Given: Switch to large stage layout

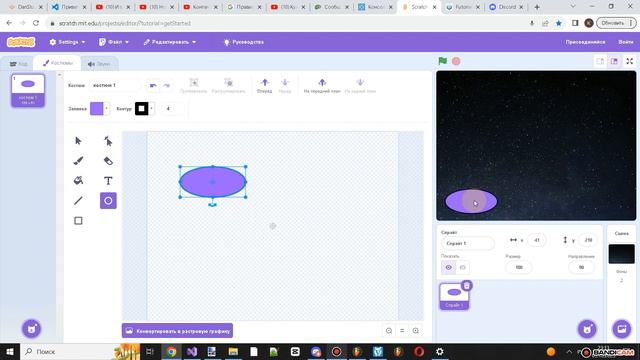Looking at the screenshot, I should [614, 61].
